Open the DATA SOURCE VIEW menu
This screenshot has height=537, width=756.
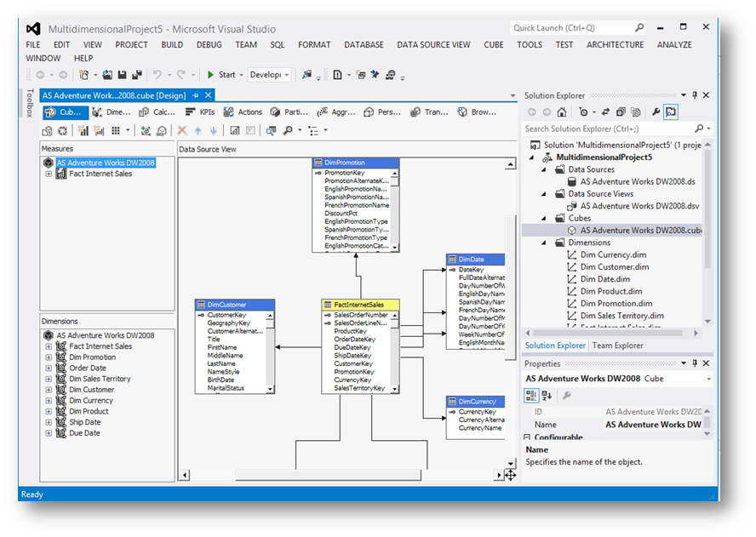coord(433,45)
